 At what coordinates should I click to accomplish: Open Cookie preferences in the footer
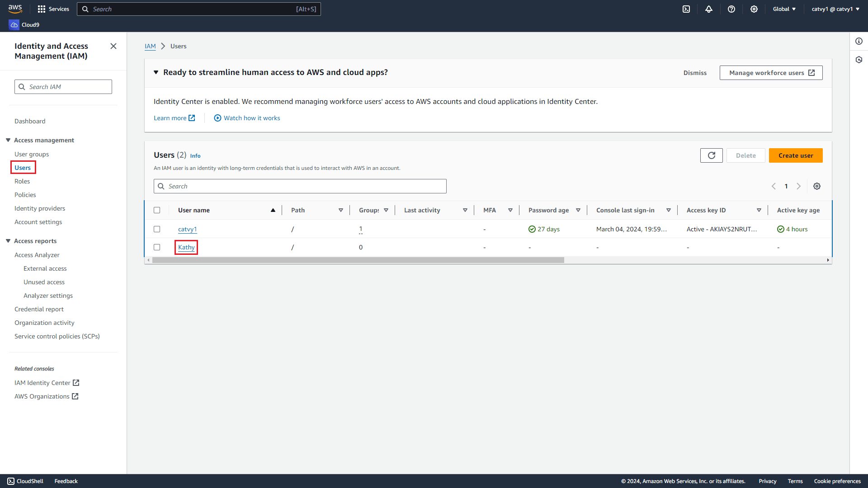[837, 481]
